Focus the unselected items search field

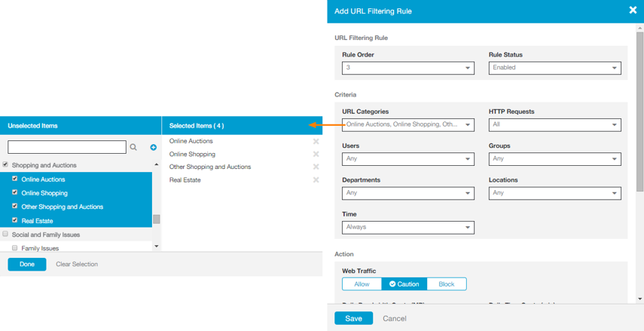[x=67, y=147]
